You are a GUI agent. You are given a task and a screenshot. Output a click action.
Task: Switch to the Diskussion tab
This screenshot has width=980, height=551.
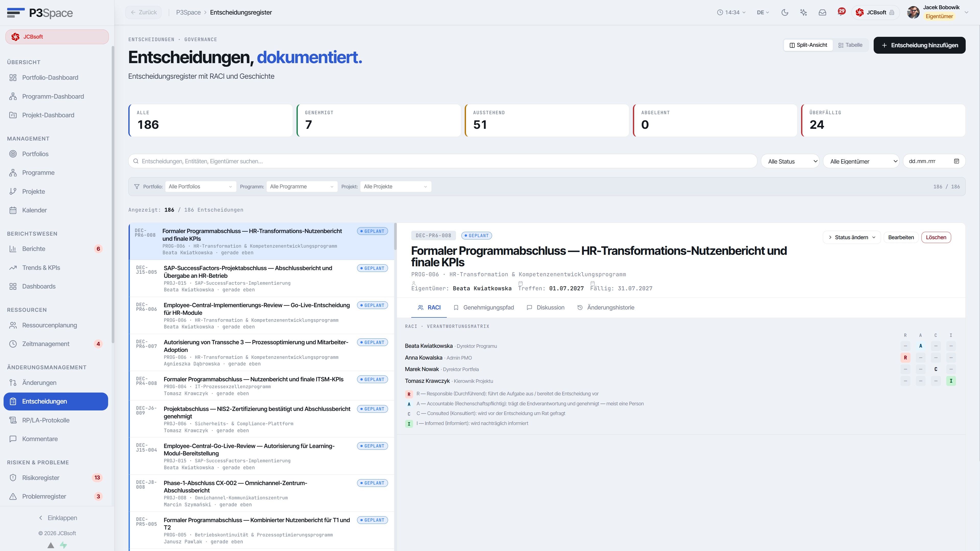tap(545, 308)
